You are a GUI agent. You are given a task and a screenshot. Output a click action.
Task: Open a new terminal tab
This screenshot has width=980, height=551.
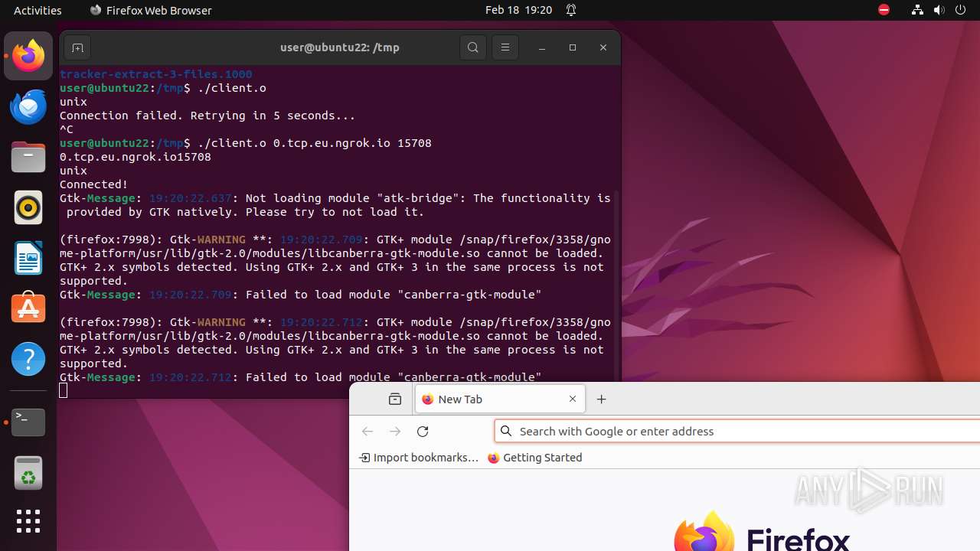(x=77, y=47)
